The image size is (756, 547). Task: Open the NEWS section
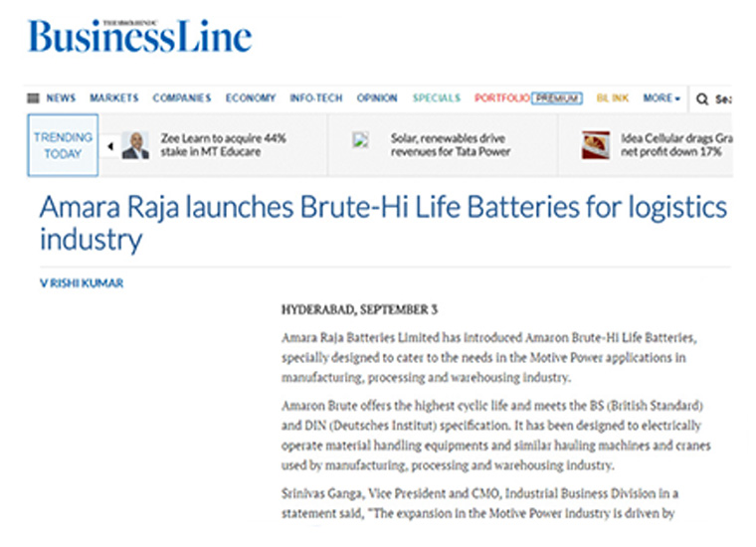pyautogui.click(x=61, y=98)
